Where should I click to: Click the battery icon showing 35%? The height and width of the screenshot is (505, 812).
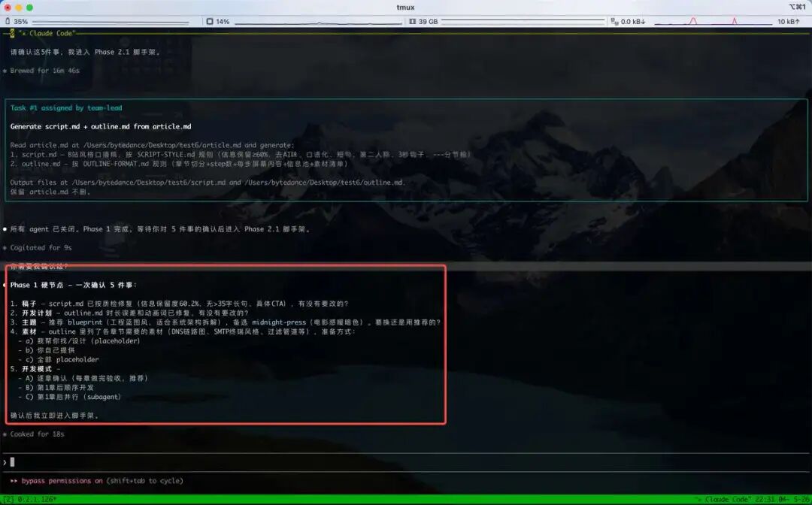coord(8,21)
